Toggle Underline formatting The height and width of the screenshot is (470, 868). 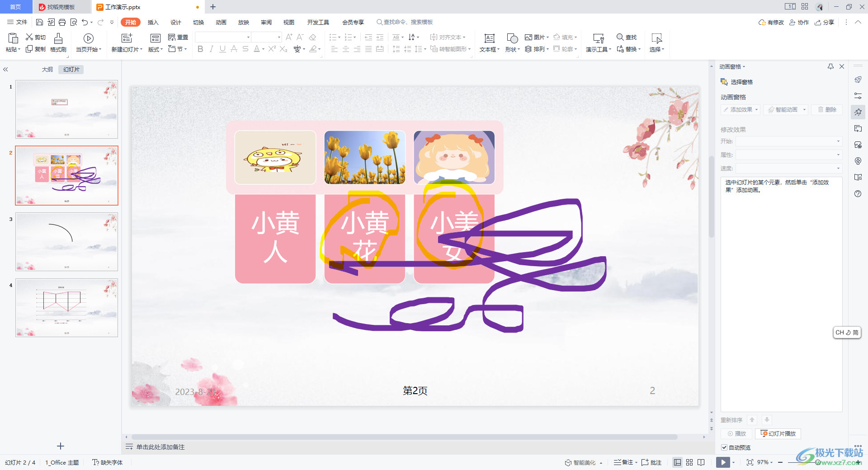[222, 49]
